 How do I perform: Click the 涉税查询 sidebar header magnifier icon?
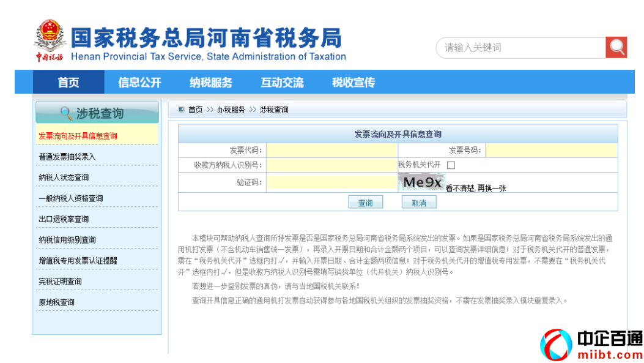[66, 113]
